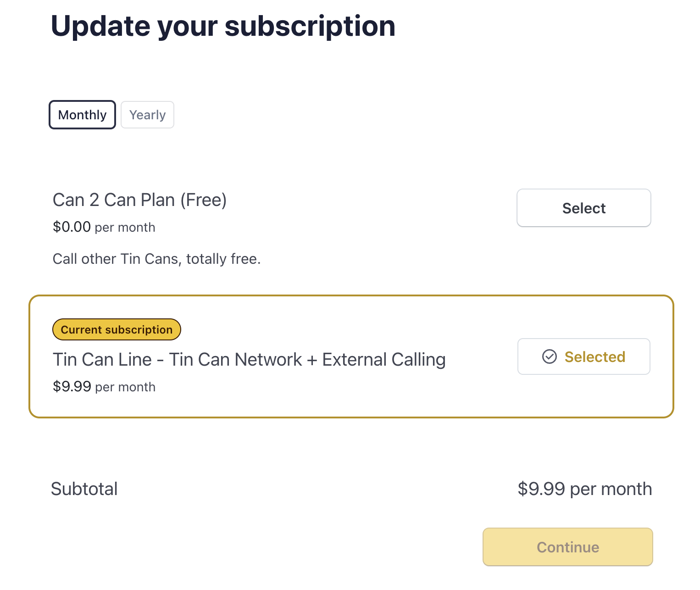This screenshot has width=700, height=590.
Task: Click the checkmark circle icon beside Selected
Action: 549,356
